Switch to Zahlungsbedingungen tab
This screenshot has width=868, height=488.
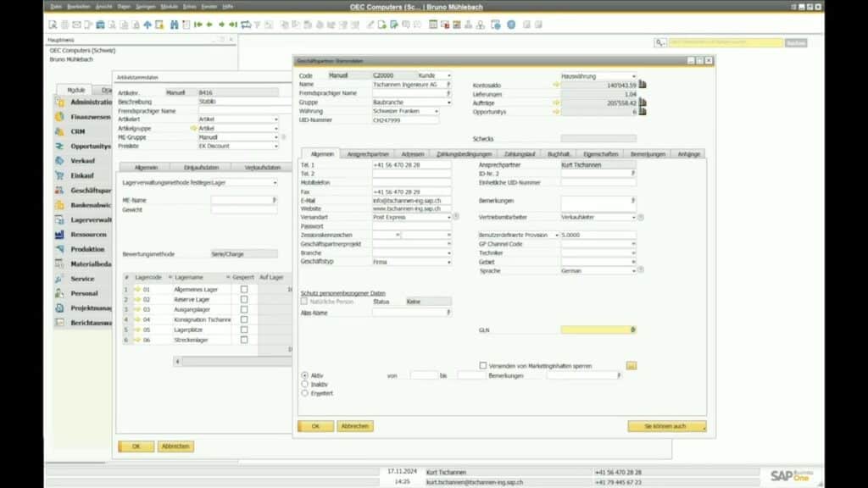(464, 154)
